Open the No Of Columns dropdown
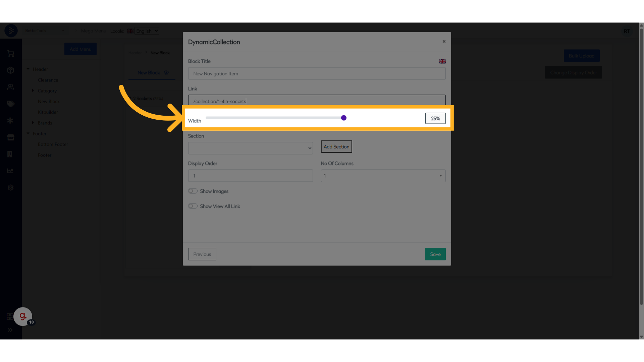Screen dimensions: 644x362 (383, 176)
